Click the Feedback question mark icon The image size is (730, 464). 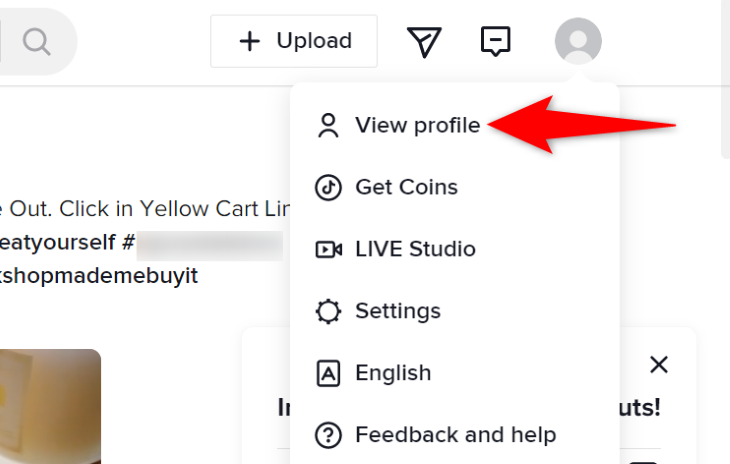pos(328,435)
